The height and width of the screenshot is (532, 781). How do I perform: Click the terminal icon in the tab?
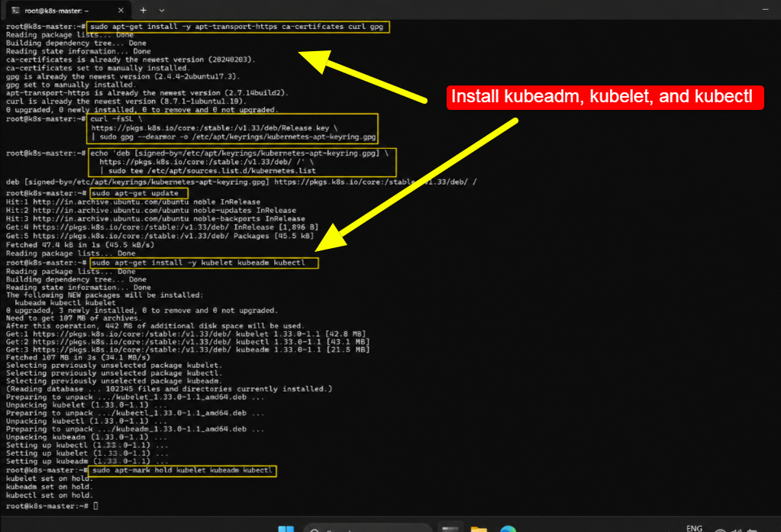point(15,10)
